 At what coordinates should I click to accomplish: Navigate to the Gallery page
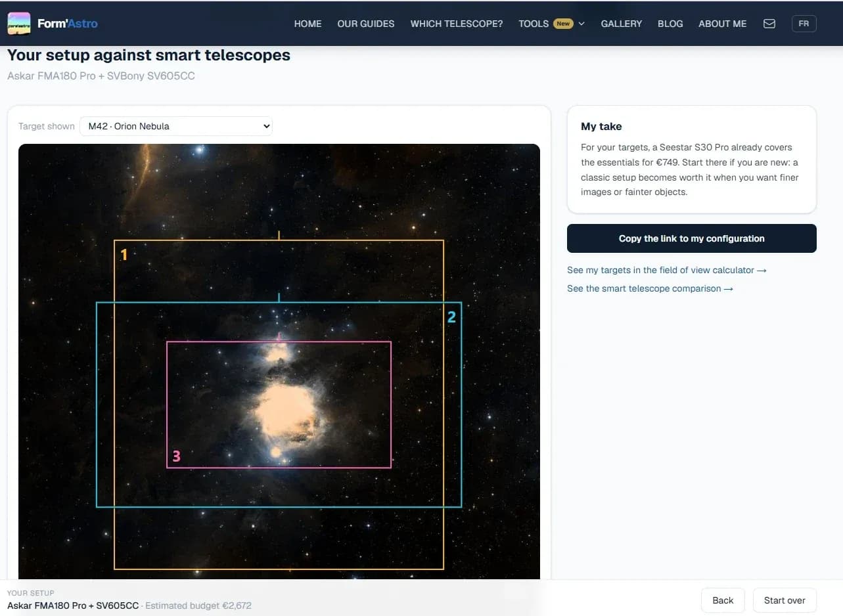[621, 24]
